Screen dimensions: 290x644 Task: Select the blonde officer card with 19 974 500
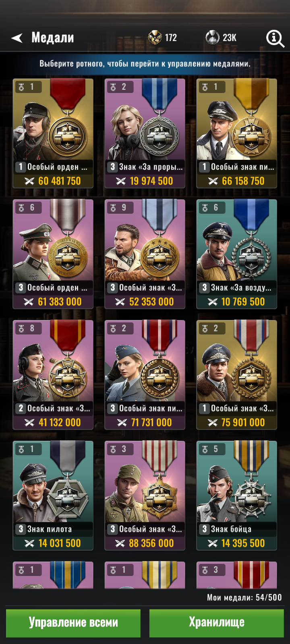(145, 133)
